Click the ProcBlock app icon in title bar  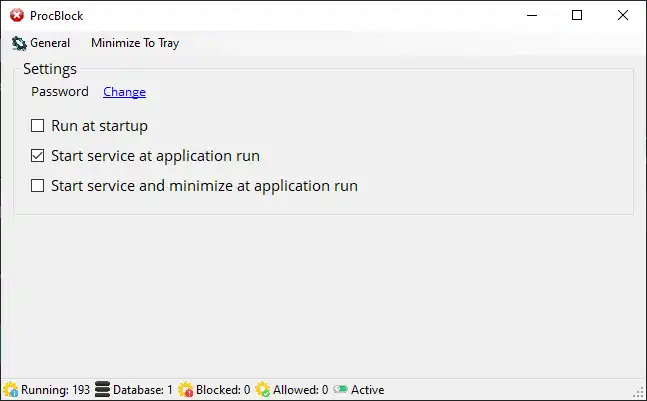(16, 15)
